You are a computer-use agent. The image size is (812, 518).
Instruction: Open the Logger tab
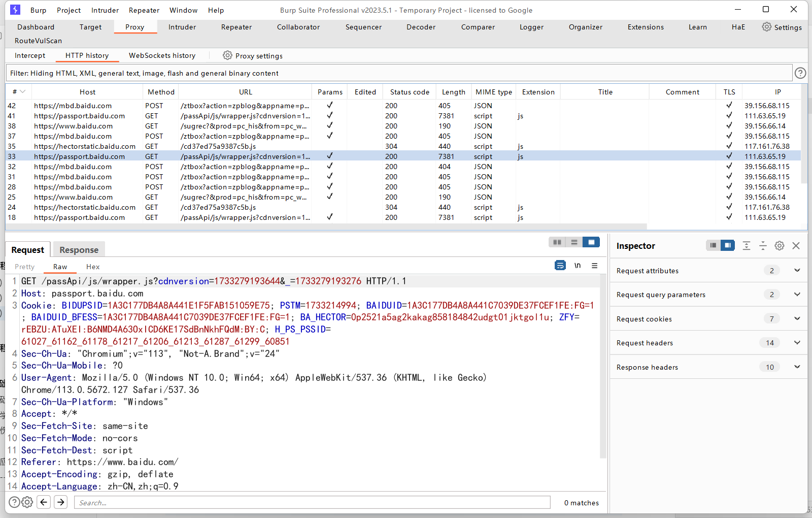(x=531, y=27)
